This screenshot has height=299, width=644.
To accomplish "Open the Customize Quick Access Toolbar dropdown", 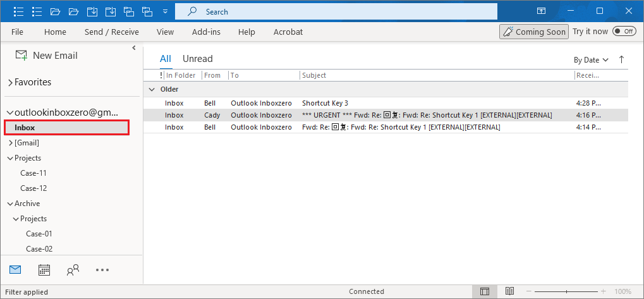I will pos(165,11).
